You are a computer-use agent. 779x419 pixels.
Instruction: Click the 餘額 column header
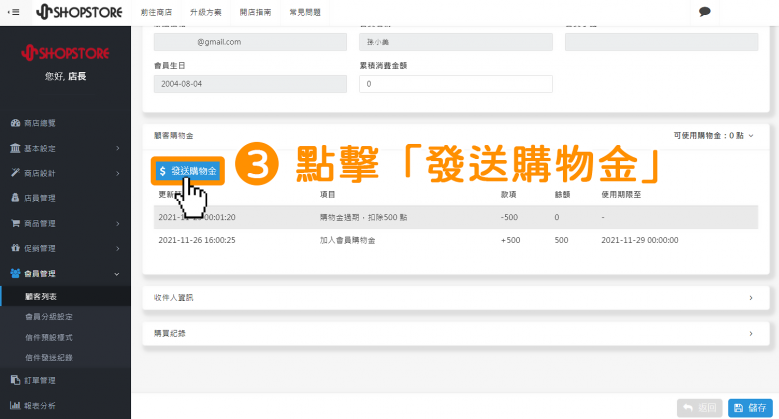(x=562, y=194)
